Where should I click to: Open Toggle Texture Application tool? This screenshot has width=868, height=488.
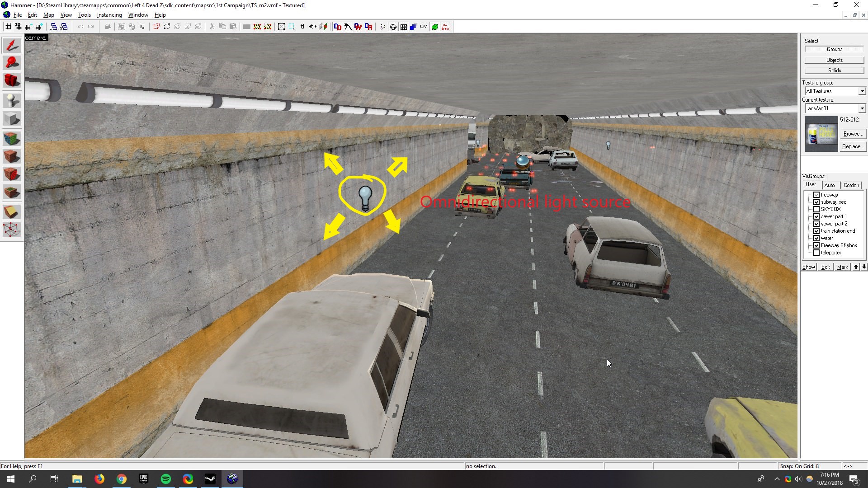(12, 138)
